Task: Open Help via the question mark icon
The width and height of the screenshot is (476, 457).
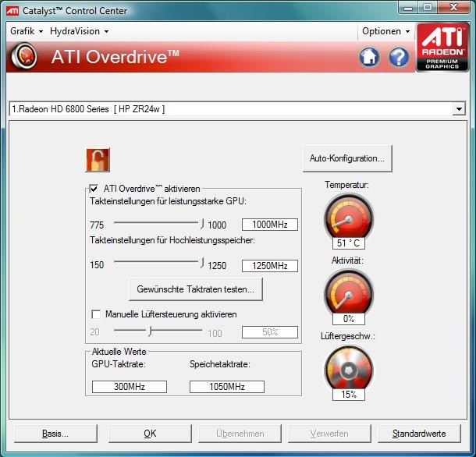Action: point(399,57)
